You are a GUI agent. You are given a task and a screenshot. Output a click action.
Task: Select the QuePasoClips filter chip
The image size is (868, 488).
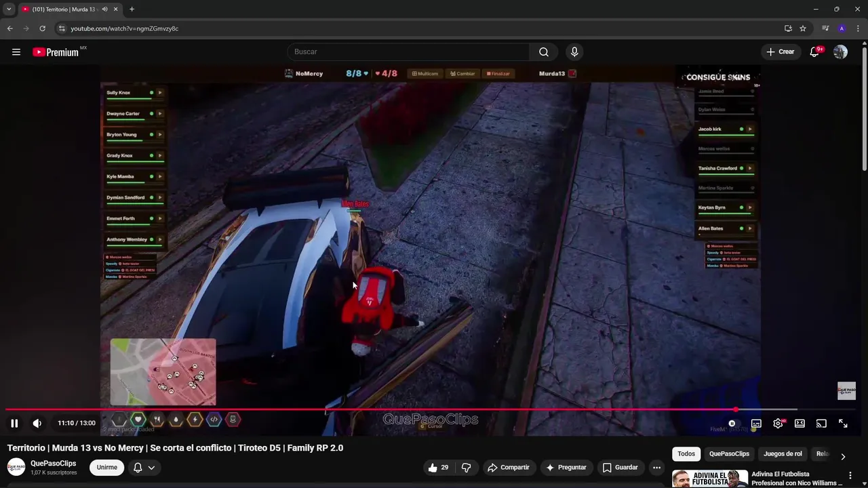729,453
